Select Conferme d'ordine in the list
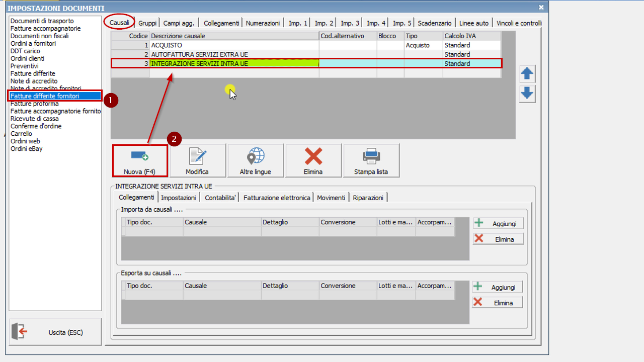 click(36, 126)
